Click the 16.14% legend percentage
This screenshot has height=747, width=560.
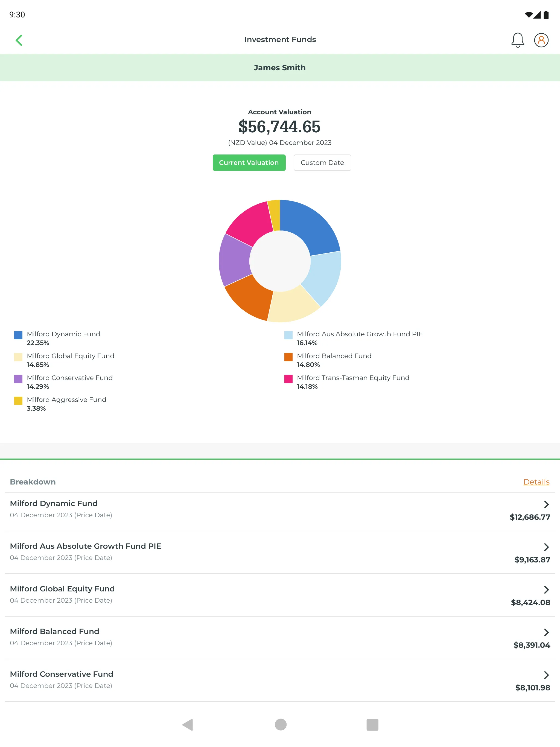[x=307, y=343]
